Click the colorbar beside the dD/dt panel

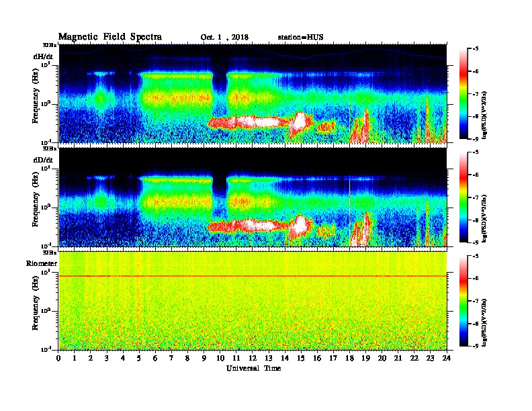click(463, 197)
